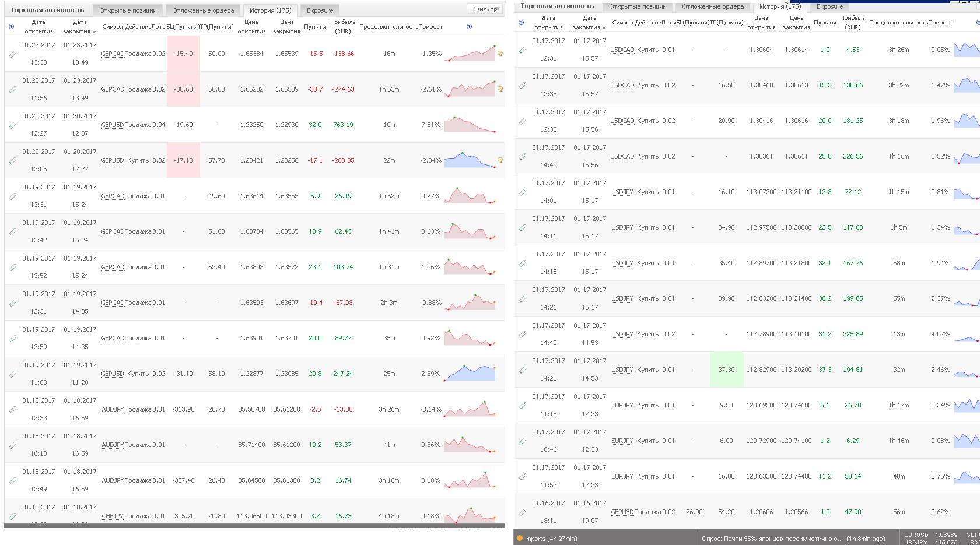Switch to the Отложенные ордера tab in the left panel

click(203, 10)
